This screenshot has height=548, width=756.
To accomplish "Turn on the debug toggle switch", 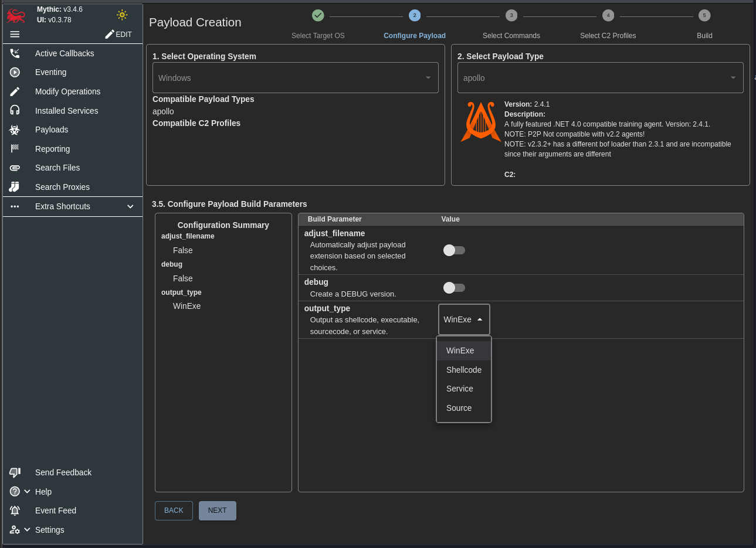I will (x=454, y=288).
